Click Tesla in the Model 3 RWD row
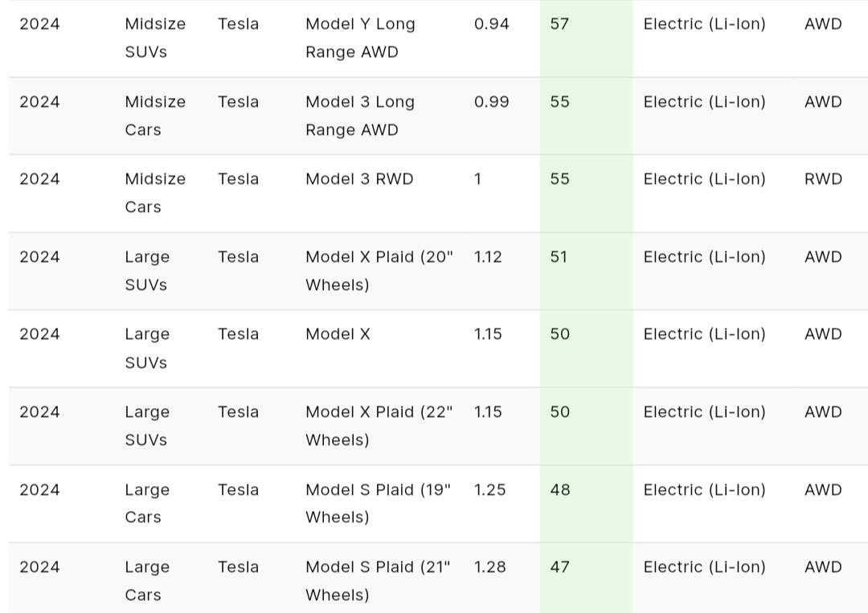The image size is (868, 613). point(238,179)
